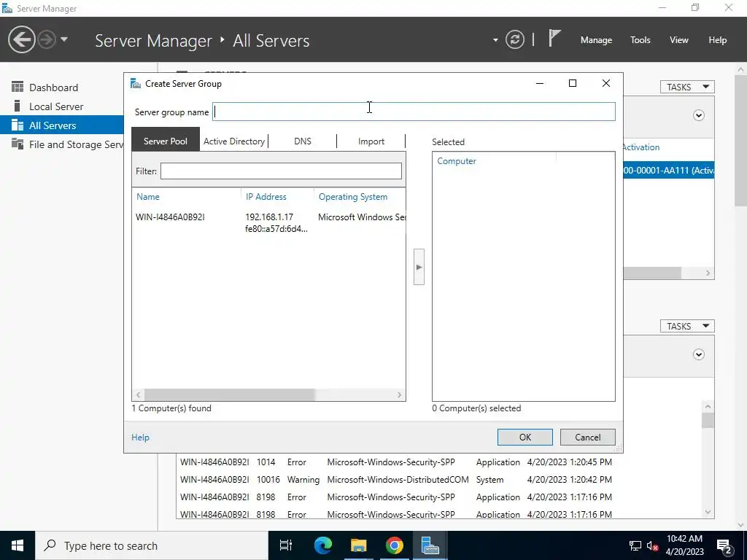Click the add arrow to move the server to Selected

[x=419, y=267]
